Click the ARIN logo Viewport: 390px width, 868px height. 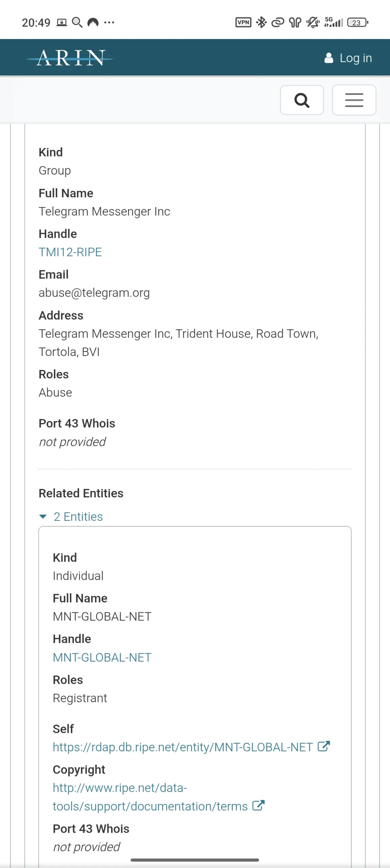pyautogui.click(x=70, y=58)
